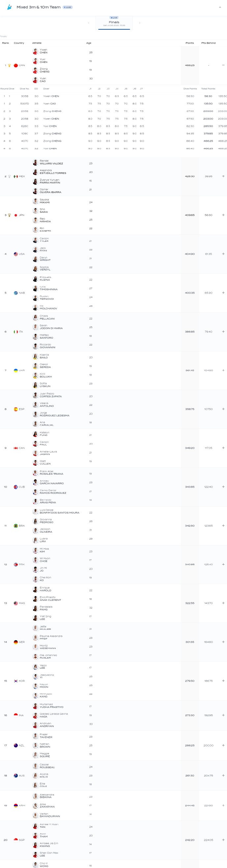Viewport: 227px width, 868px height.
Task: Click the diving logo icon beside Mixed 3m & 10m Team
Action: click(x=10, y=7)
